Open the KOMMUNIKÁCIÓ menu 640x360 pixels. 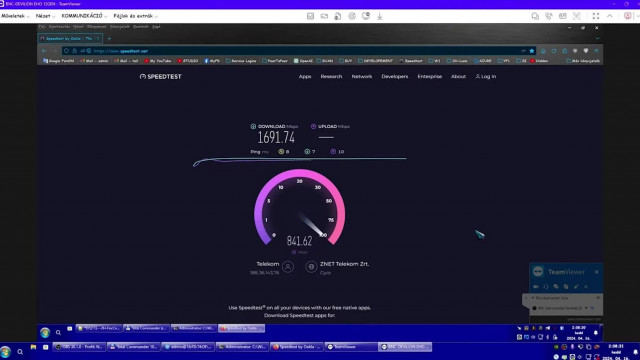point(84,16)
